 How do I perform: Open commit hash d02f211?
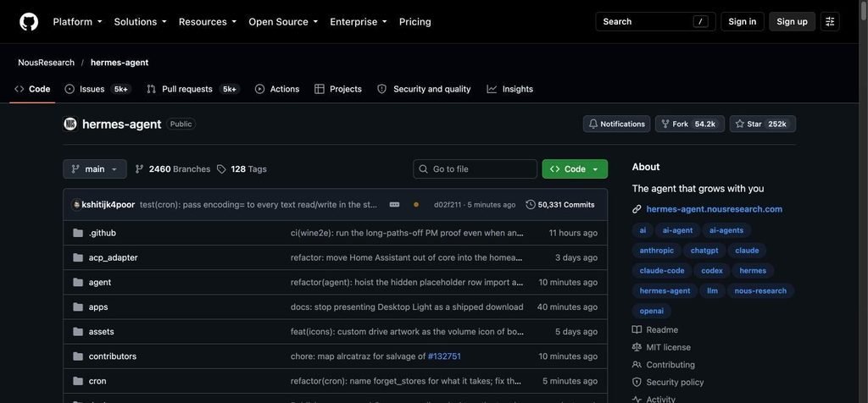click(x=448, y=205)
